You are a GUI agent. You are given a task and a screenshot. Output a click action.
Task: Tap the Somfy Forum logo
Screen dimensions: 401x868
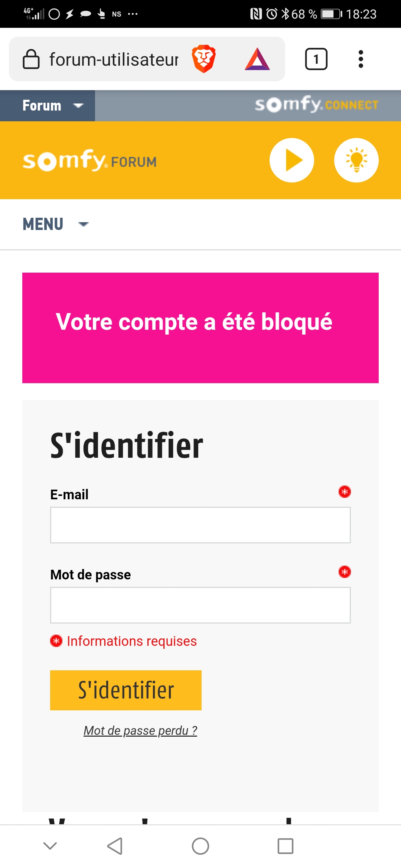(x=89, y=161)
